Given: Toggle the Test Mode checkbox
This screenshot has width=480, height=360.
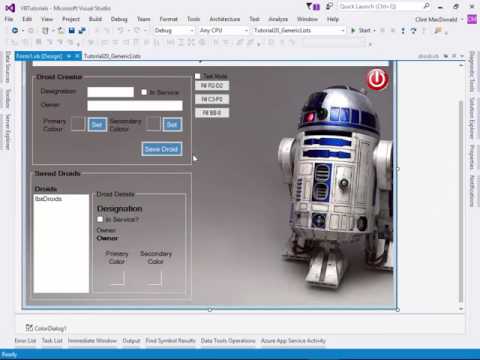Looking at the screenshot, I should pyautogui.click(x=198, y=76).
